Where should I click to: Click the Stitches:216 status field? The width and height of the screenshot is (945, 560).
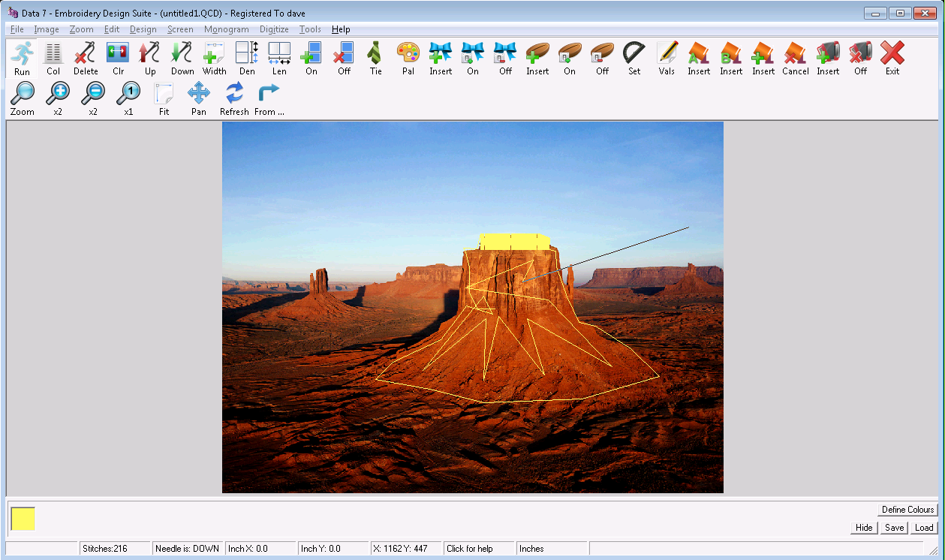tap(115, 549)
